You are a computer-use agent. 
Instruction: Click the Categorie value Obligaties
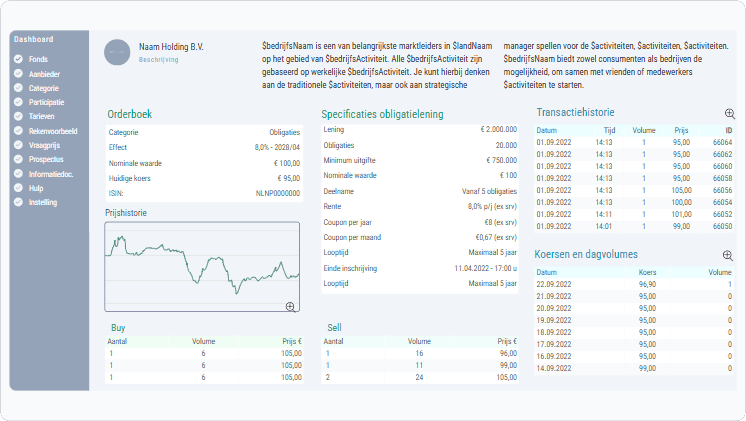(285, 132)
